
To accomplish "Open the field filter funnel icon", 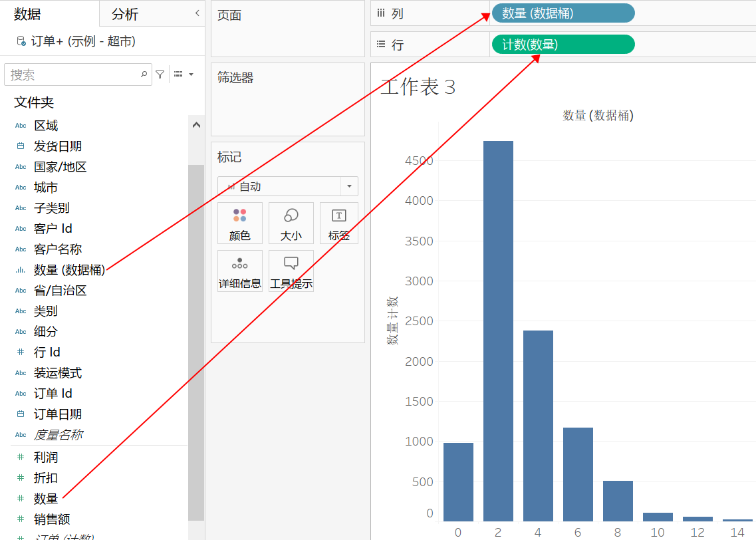I will pyautogui.click(x=160, y=74).
